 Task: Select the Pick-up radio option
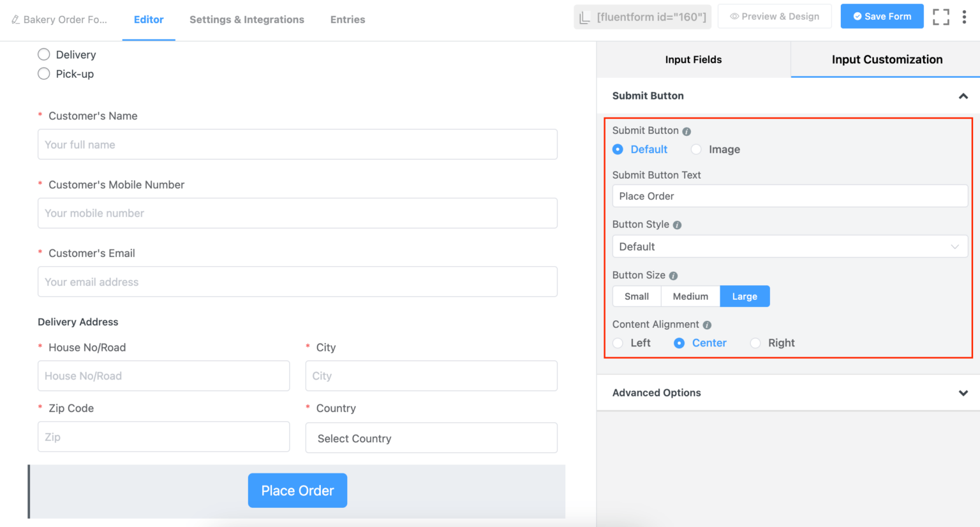click(43, 73)
